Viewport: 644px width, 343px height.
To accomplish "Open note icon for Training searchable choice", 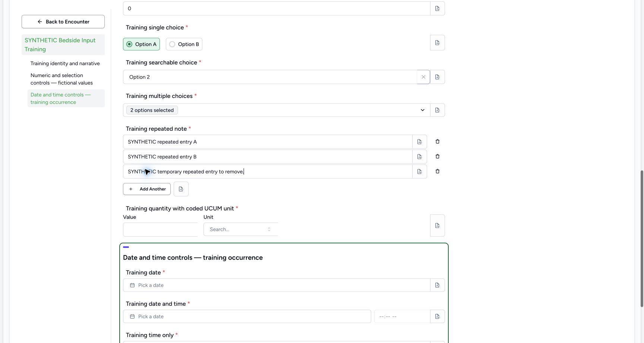I will click(437, 77).
